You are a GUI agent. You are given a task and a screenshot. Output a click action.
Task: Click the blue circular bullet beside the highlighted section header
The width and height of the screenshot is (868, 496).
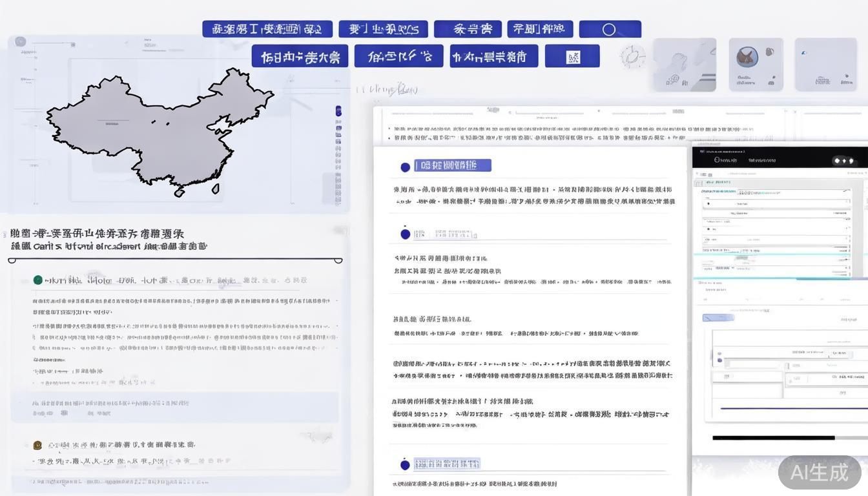404,165
